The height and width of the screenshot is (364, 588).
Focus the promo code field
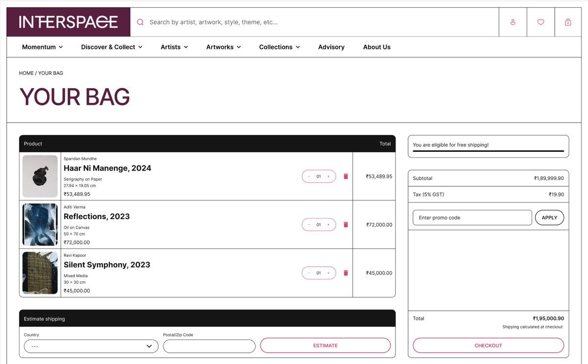[472, 218]
